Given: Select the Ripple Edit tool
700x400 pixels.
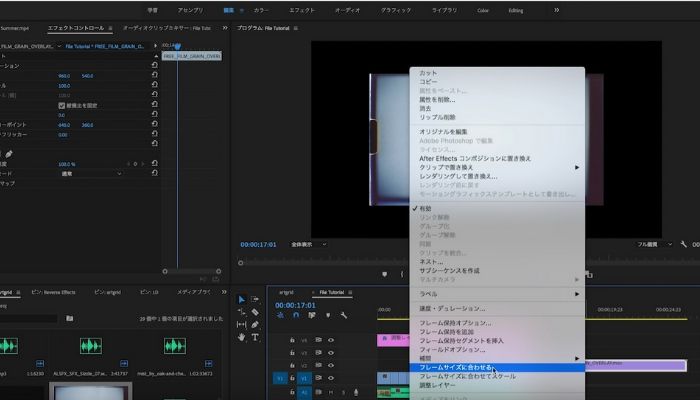Looking at the screenshot, I should click(242, 312).
